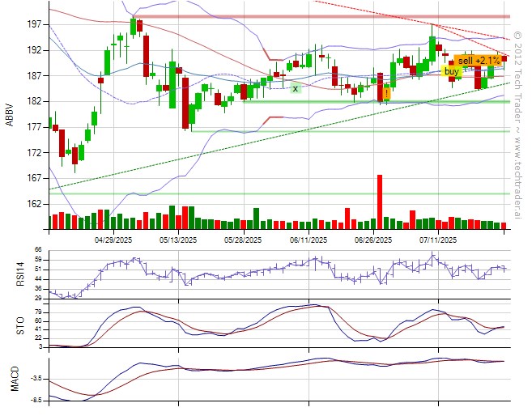
Task: Click the RSI scale value 36
Action: click(x=38, y=289)
